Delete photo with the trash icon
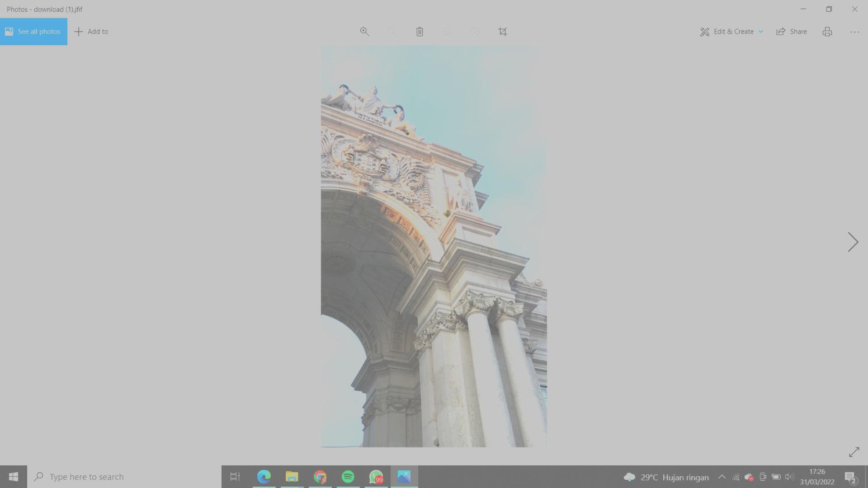Screen dimensions: 868x488 pyautogui.click(x=420, y=32)
